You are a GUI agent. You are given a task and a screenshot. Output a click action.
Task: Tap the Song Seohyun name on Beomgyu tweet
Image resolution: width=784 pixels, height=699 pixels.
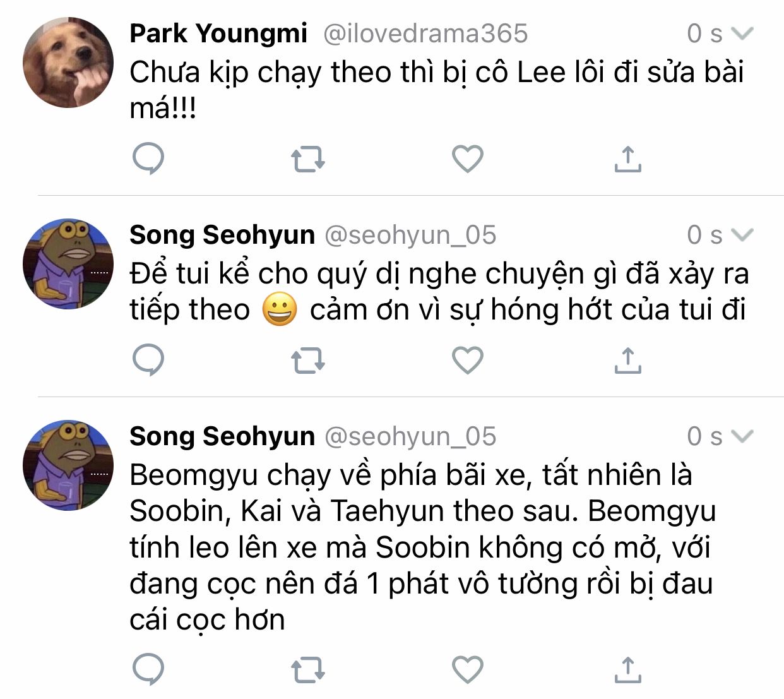point(222,436)
